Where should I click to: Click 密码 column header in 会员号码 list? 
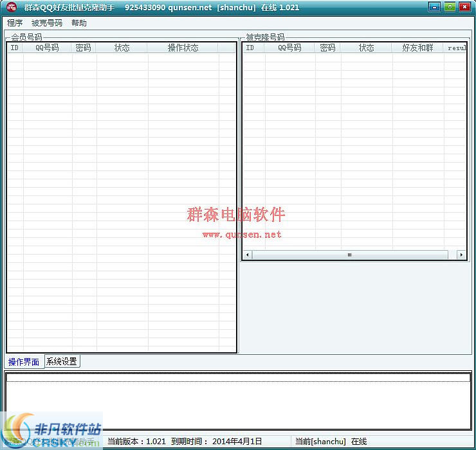(83, 48)
